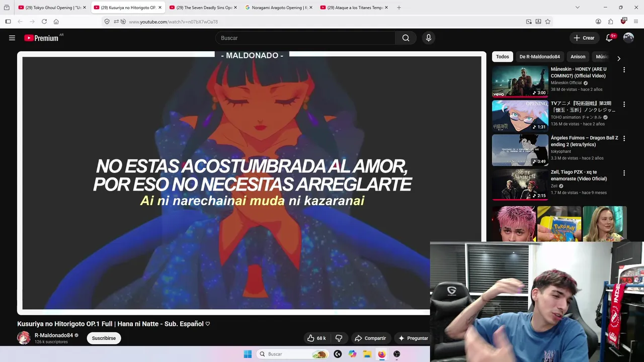
Task: Open the extensions puzzle icon
Action: coord(610,22)
